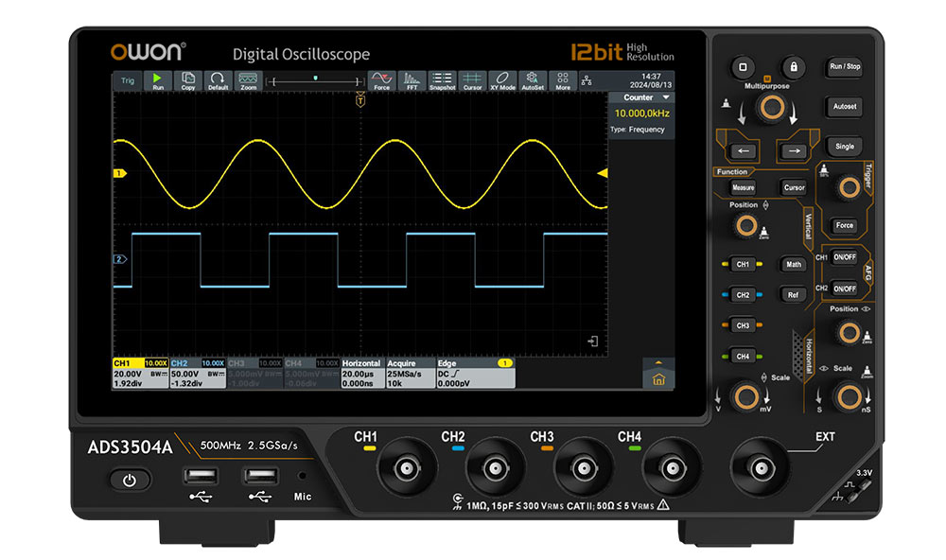This screenshot has height=560, width=946.
Task: Click the Horizontal Position knob
Action: click(850, 333)
